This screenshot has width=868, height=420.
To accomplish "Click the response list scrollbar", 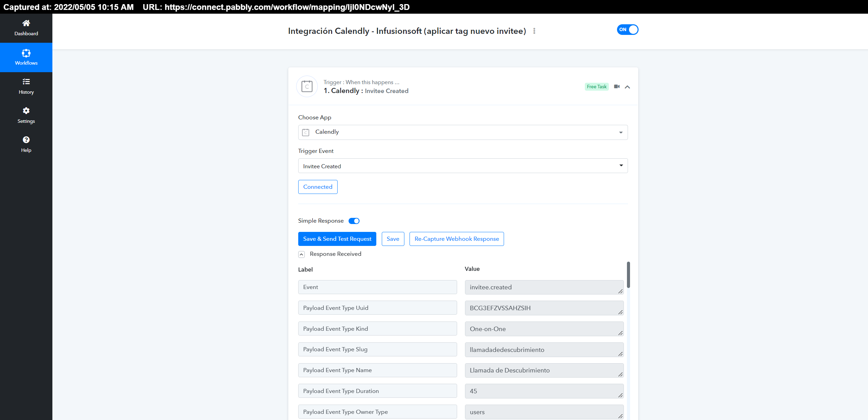I will (x=629, y=275).
